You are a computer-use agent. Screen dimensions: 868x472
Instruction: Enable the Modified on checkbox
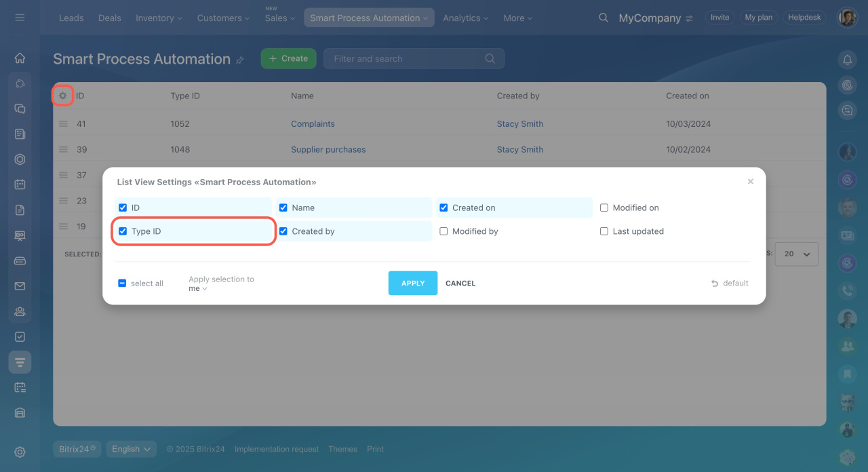(604, 208)
